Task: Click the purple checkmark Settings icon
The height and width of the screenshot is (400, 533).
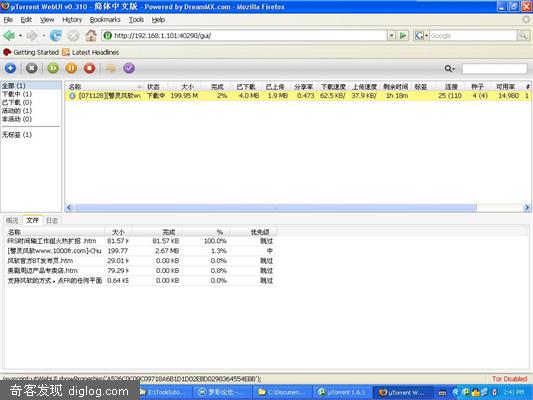Action: (x=129, y=68)
